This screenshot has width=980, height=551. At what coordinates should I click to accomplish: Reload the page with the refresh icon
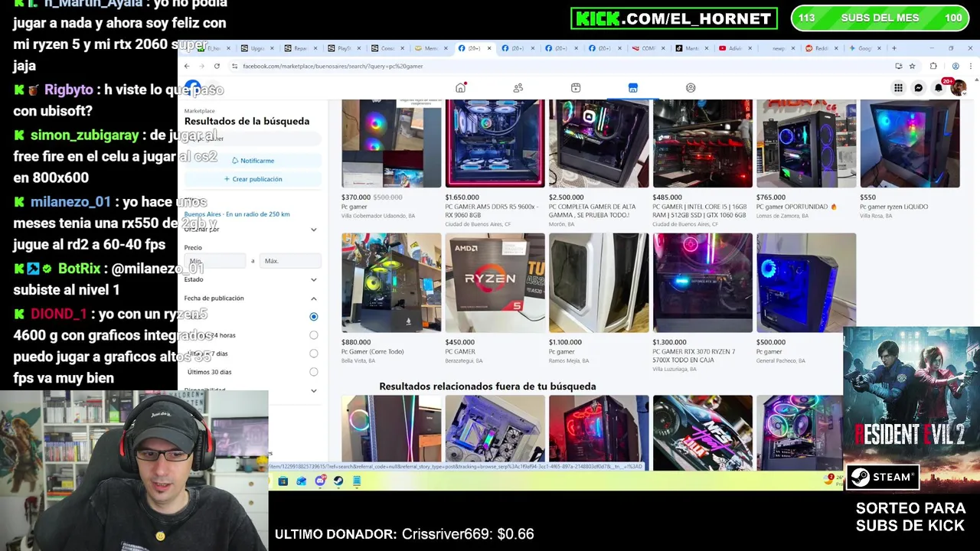(217, 66)
